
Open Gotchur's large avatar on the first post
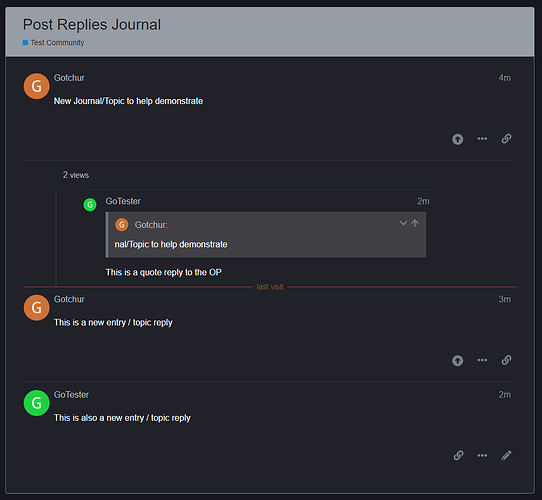[x=36, y=86]
